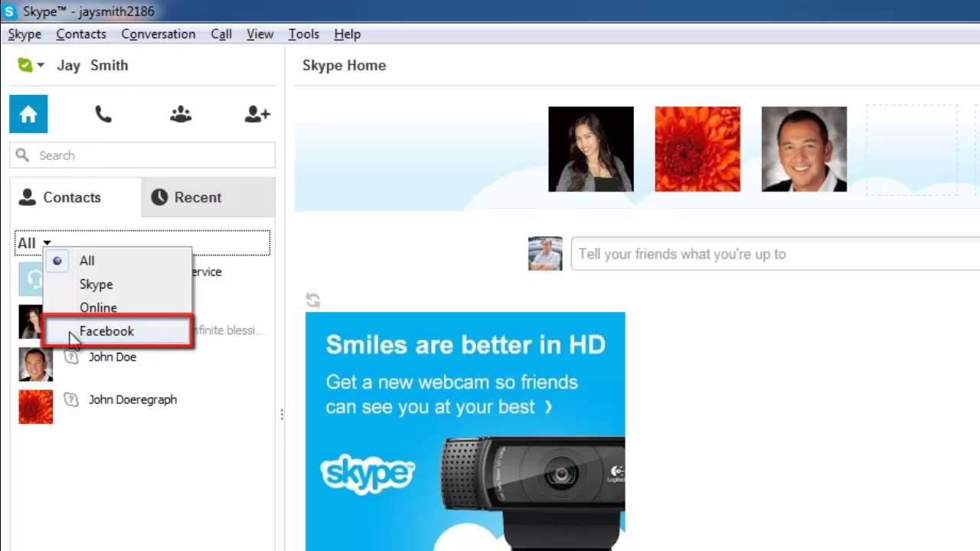Select the Online filter option
980x551 pixels.
[117, 308]
